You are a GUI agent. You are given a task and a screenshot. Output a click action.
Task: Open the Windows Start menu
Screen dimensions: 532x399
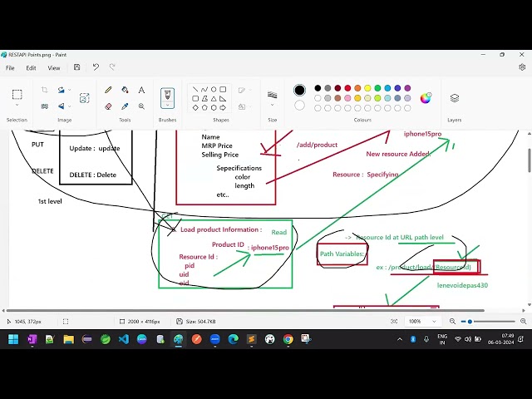13,339
